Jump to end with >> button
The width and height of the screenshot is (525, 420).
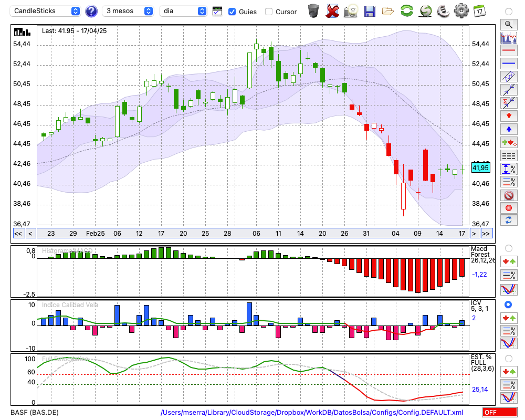click(x=487, y=234)
